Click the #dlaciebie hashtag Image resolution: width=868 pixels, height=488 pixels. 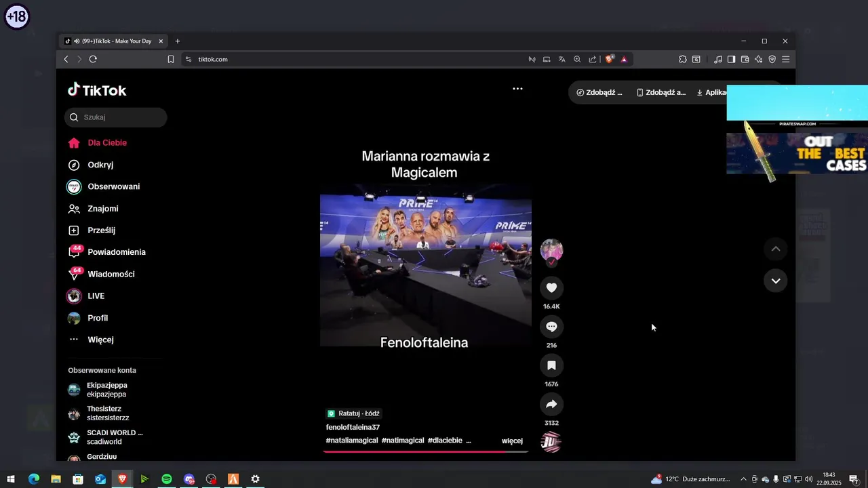click(445, 441)
